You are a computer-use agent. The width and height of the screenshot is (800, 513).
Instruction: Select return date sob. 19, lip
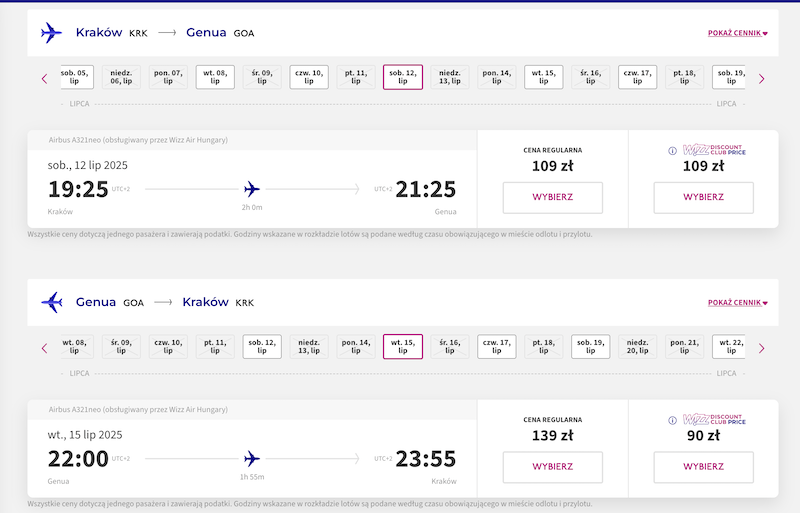[x=591, y=347]
